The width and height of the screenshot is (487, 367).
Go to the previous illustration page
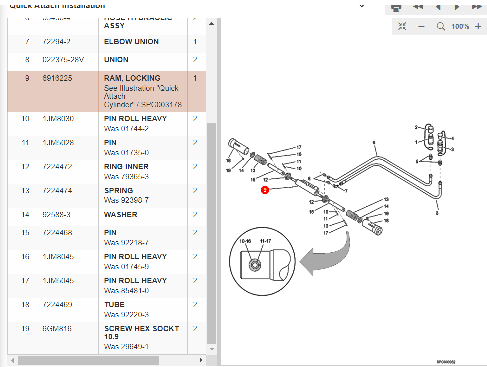coord(438,7)
